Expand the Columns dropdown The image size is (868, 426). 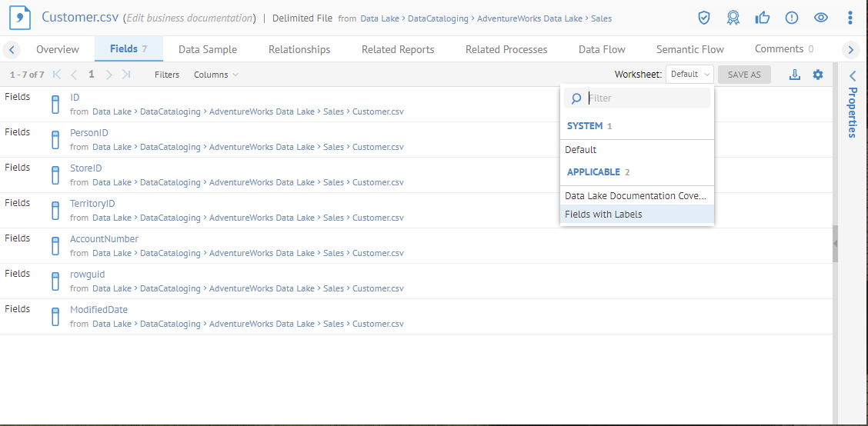coord(216,75)
